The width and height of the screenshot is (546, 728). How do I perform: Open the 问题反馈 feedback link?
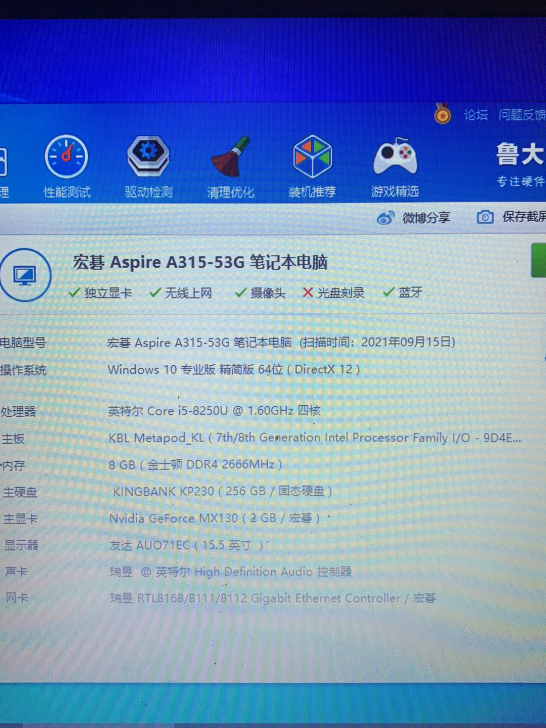522,115
